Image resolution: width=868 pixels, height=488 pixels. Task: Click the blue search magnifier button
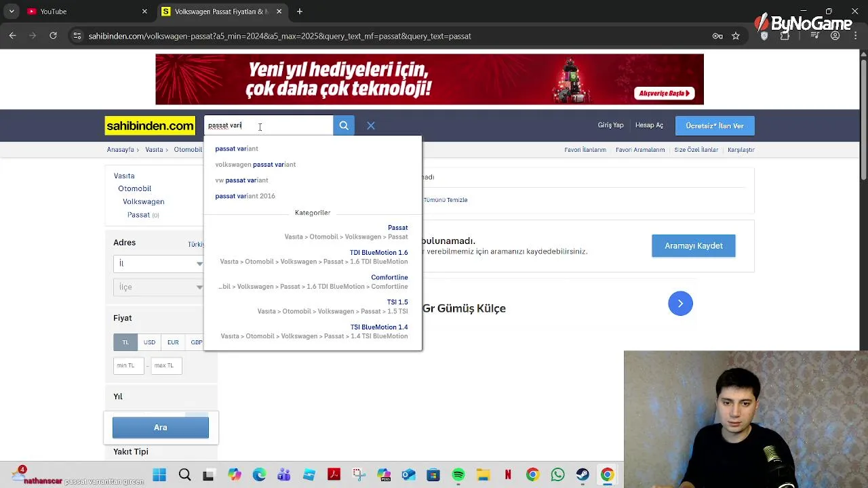pos(344,125)
